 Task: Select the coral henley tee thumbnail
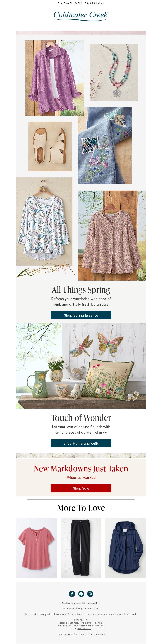pos(37,548)
